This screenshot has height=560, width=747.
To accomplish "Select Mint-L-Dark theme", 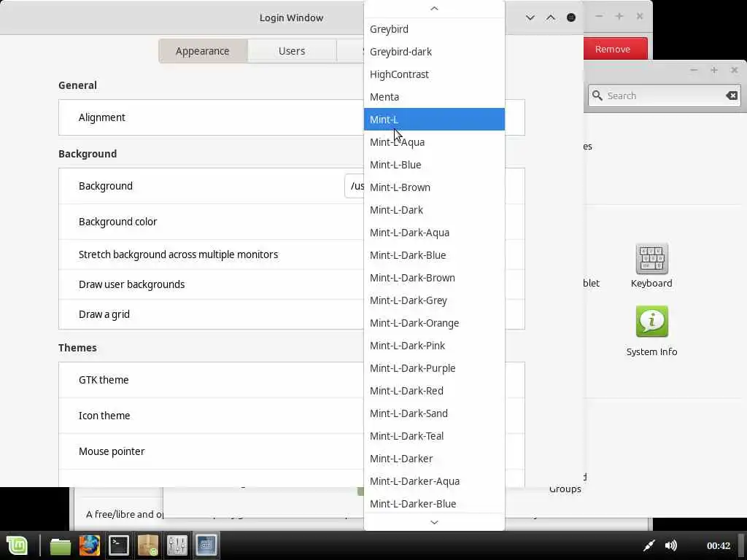I will (x=434, y=210).
